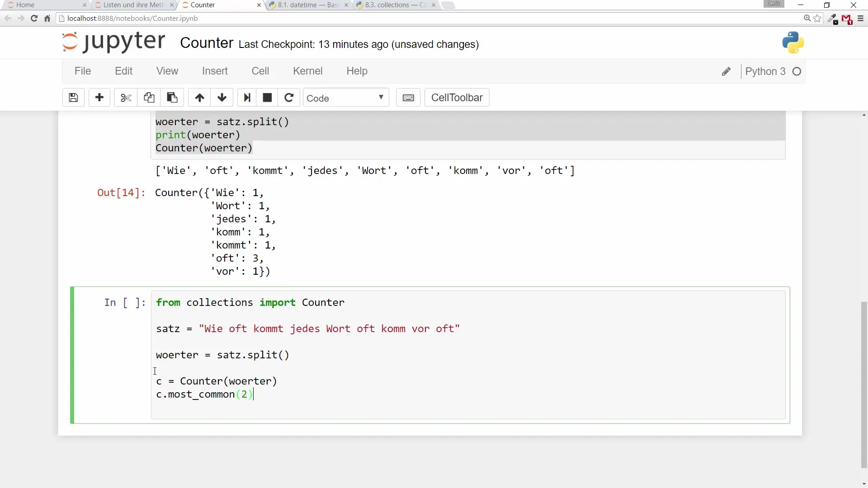Click the CellToolbar button
The image size is (868, 488).
click(457, 98)
